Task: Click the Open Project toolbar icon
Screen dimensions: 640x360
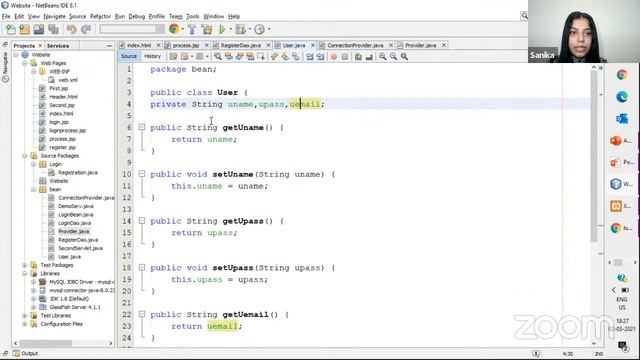Action: click(39, 29)
